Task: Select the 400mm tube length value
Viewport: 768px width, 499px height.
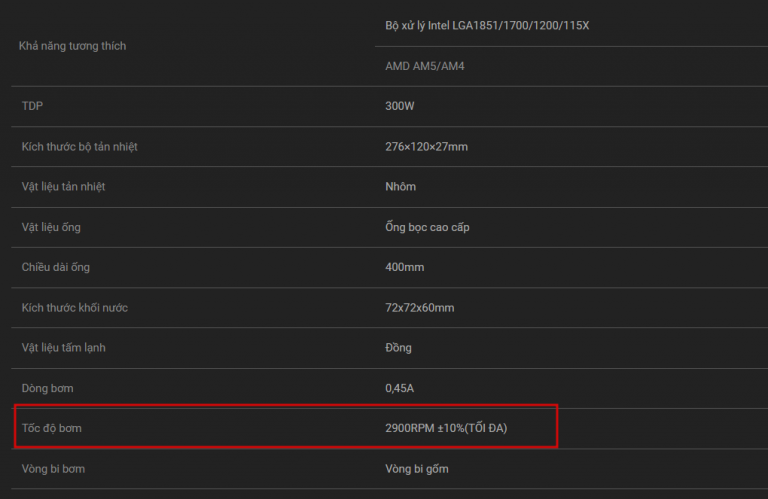Action: pyautogui.click(x=405, y=267)
